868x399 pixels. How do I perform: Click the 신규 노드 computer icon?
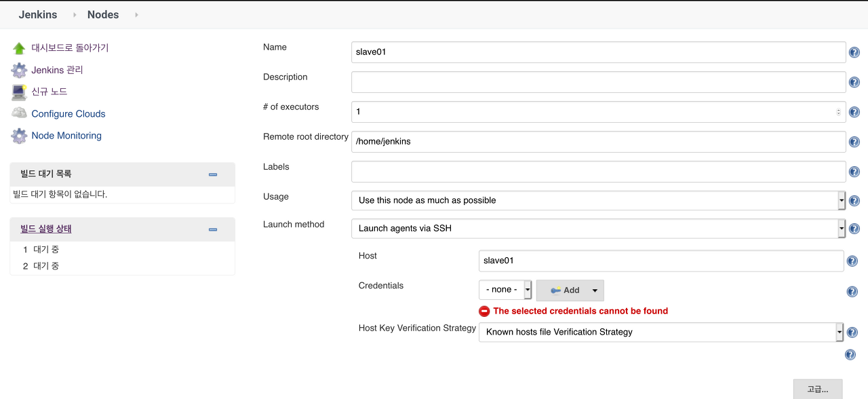[x=19, y=92]
